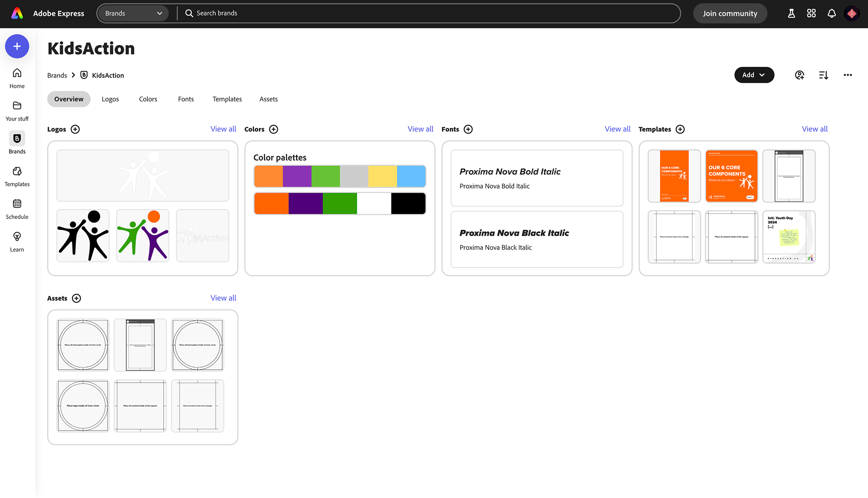View all templates
This screenshot has width=868, height=498.
click(815, 129)
